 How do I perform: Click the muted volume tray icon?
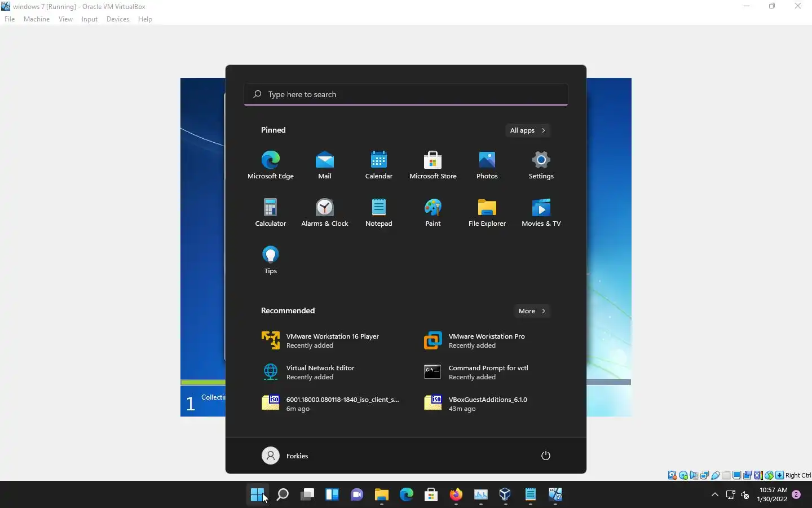point(745,495)
